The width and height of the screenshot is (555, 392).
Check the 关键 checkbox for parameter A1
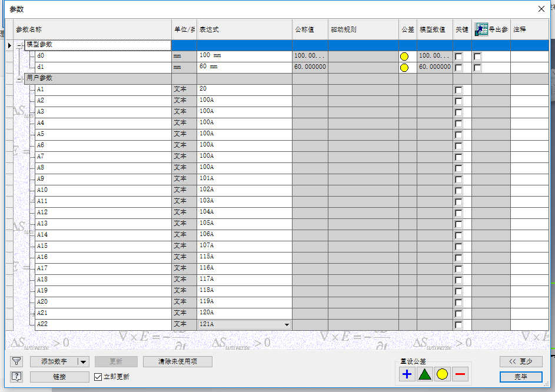(459, 89)
